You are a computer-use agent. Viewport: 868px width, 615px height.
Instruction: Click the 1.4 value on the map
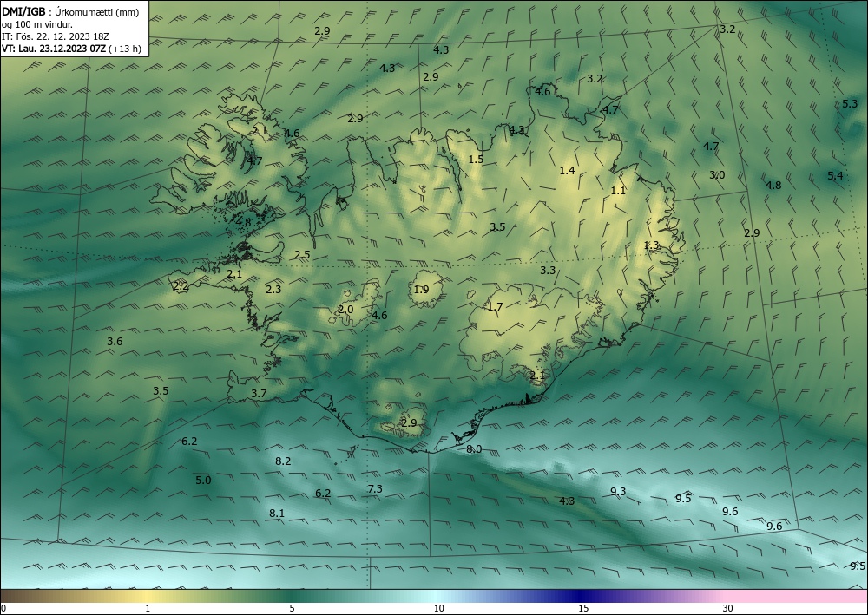tap(567, 170)
